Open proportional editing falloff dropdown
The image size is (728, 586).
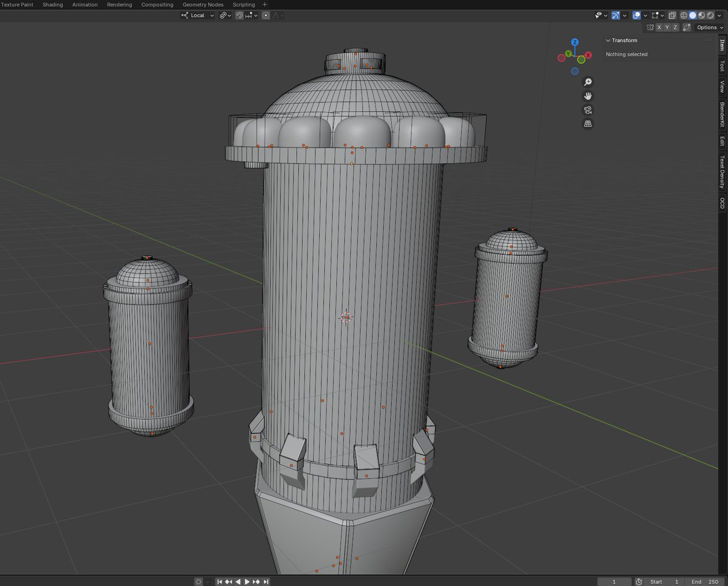278,15
